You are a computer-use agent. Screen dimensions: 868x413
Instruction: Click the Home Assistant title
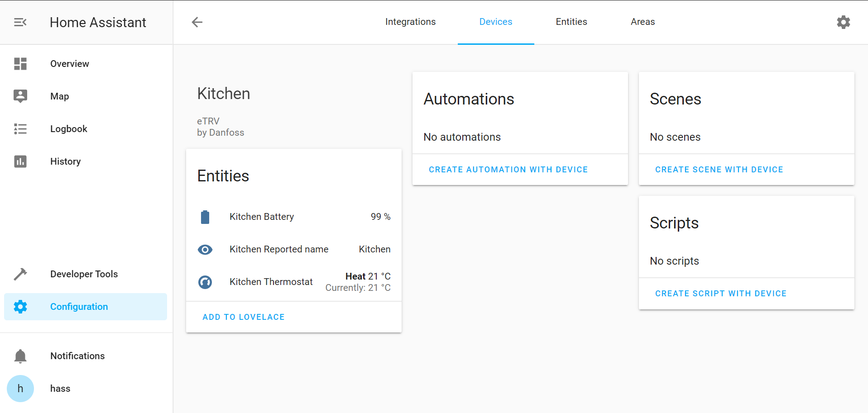98,22
